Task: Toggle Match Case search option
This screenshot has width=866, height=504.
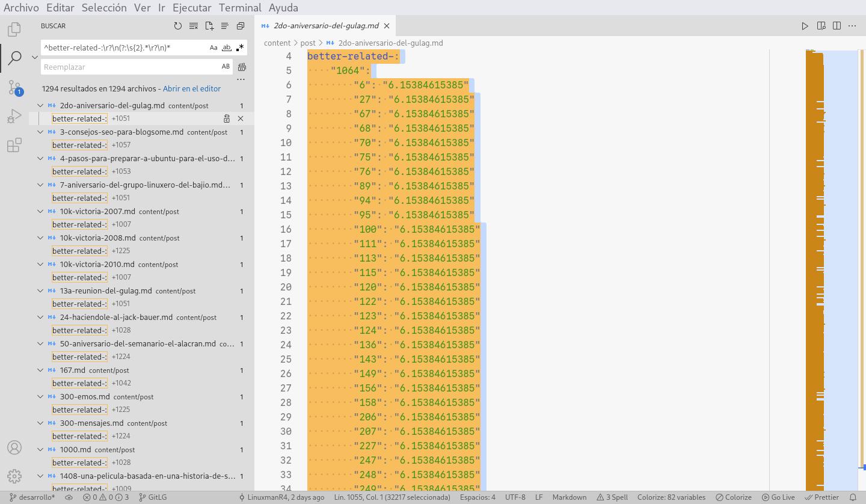Action: [213, 48]
